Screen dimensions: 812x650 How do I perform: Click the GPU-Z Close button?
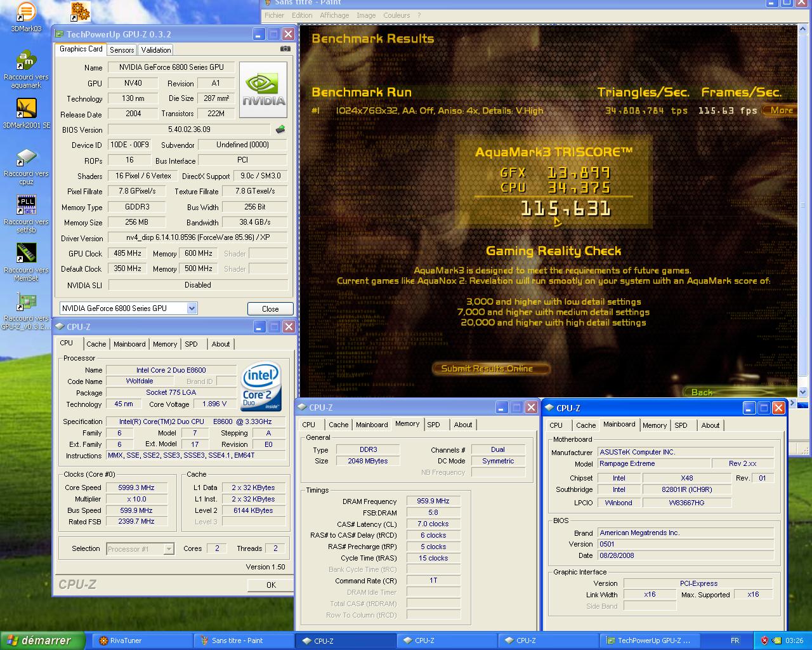270,309
